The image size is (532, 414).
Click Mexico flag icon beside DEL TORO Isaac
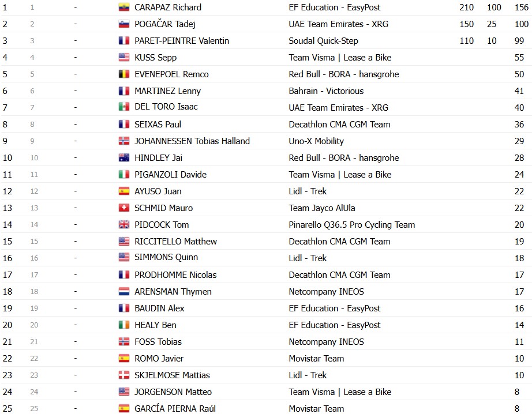[124, 107]
